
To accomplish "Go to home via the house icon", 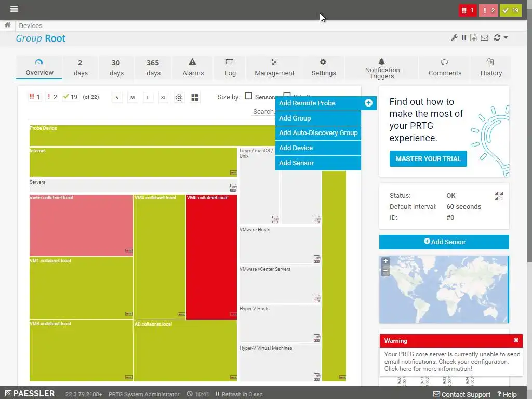I will [x=7, y=25].
